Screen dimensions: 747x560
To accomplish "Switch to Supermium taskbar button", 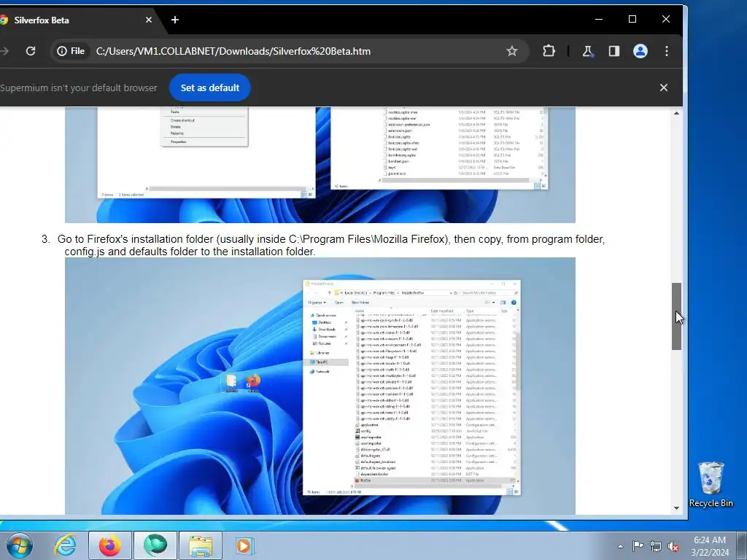I will click(x=155, y=545).
